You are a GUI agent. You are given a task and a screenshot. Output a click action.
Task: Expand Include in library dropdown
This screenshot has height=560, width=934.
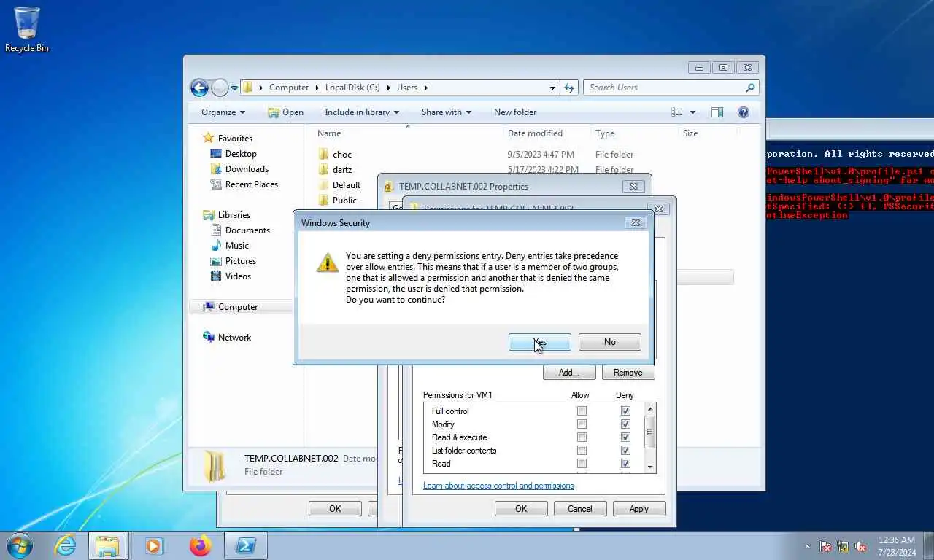tap(362, 112)
